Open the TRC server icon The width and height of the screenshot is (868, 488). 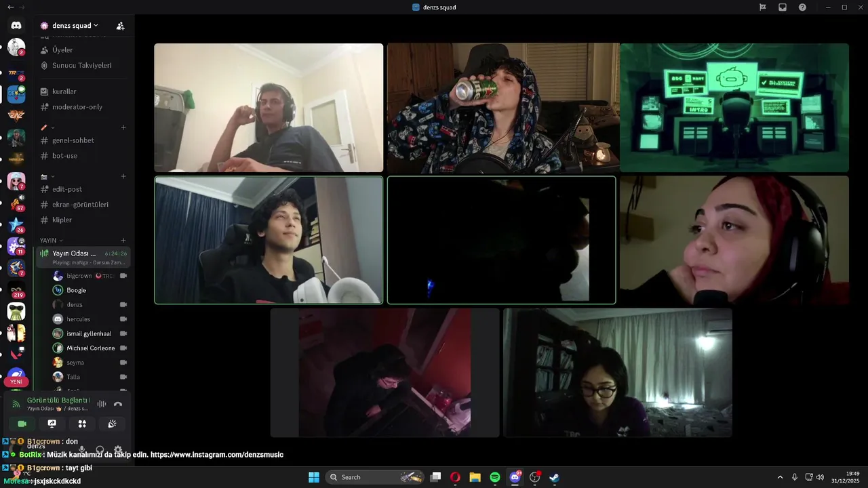[x=16, y=73]
